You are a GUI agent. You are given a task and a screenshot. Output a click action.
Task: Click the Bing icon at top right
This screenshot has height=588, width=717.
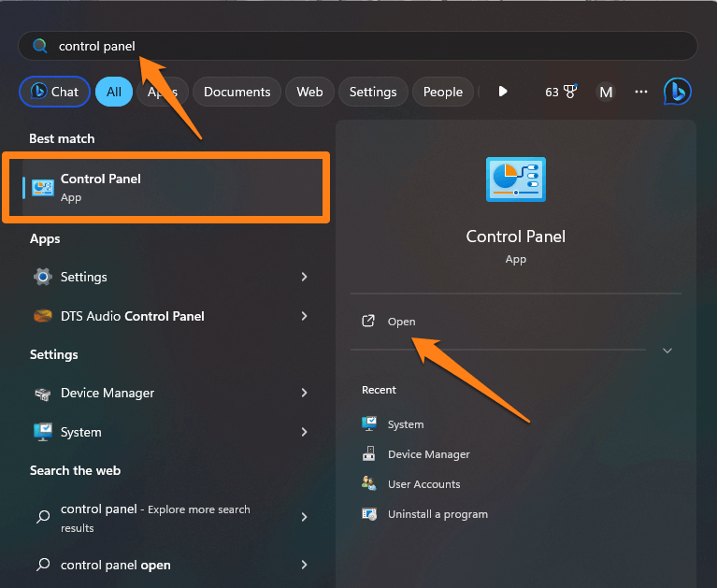coord(677,92)
